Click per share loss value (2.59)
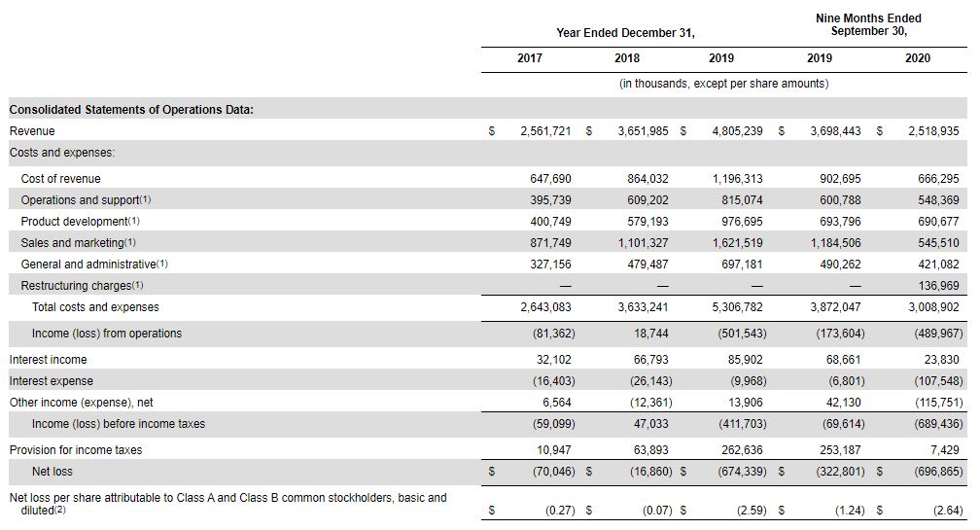 (752, 510)
